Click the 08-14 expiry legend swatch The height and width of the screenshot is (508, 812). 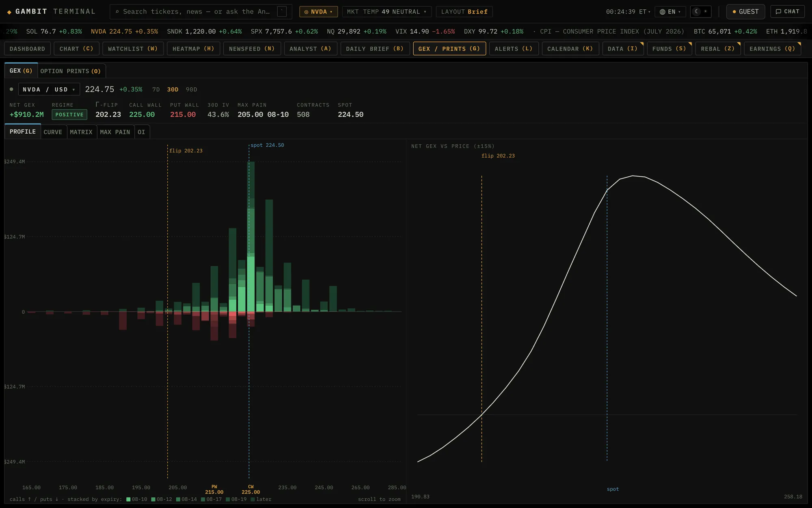[x=178, y=499]
